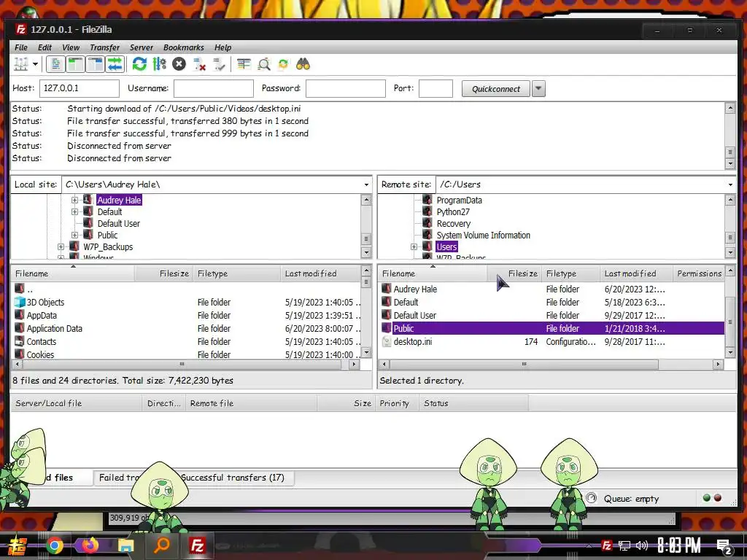Open Firefox from the taskbar

90,545
